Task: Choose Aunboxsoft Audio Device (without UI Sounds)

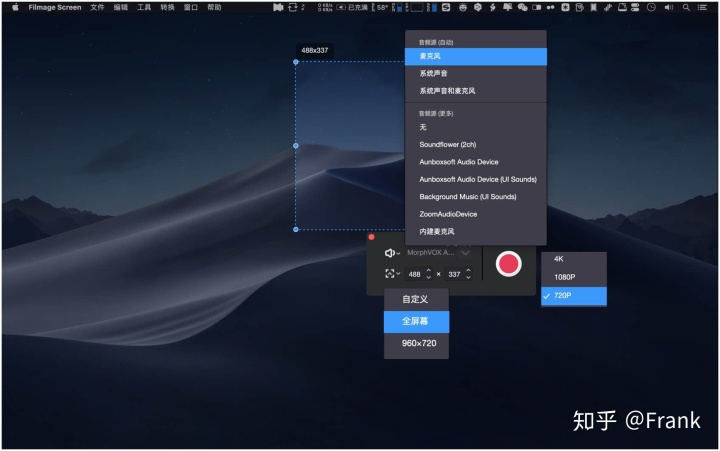Action: coord(476,162)
